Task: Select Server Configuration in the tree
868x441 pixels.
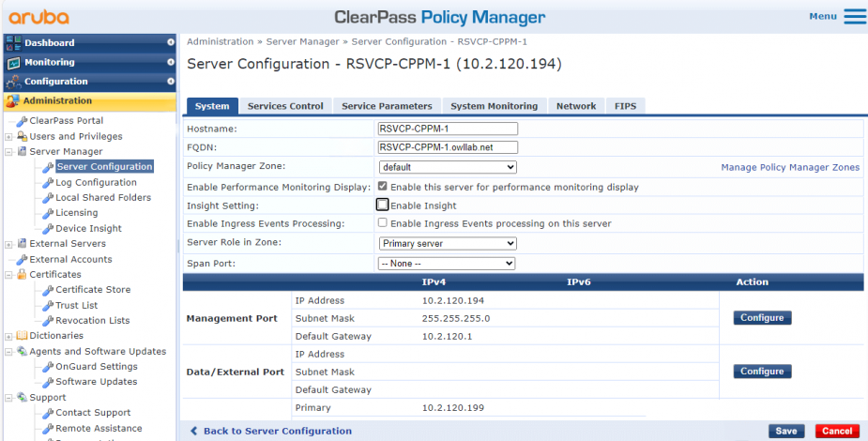Action: [104, 167]
